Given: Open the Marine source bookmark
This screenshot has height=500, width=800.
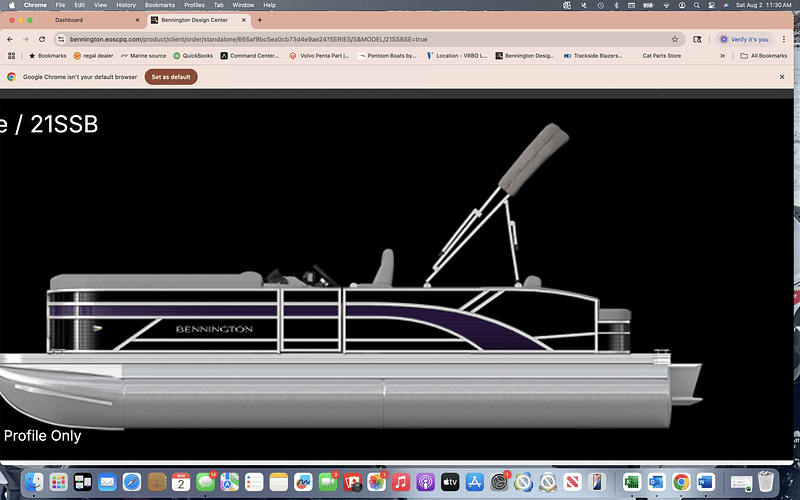Looking at the screenshot, I should point(143,56).
